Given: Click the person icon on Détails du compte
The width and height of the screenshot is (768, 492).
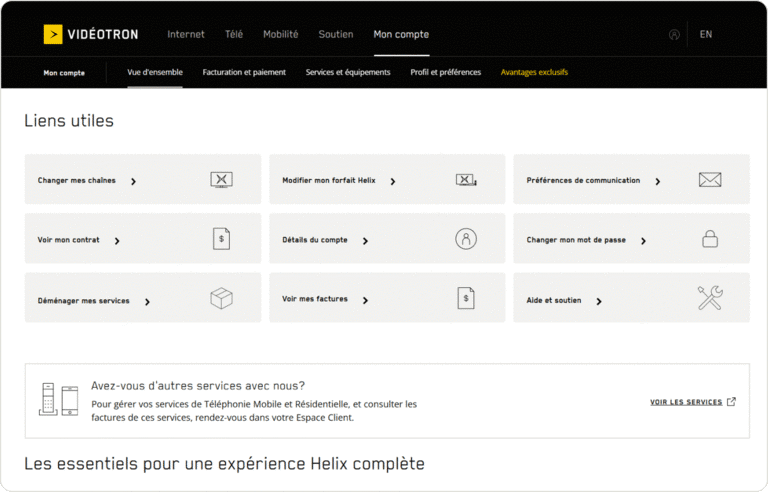Looking at the screenshot, I should pos(466,239).
